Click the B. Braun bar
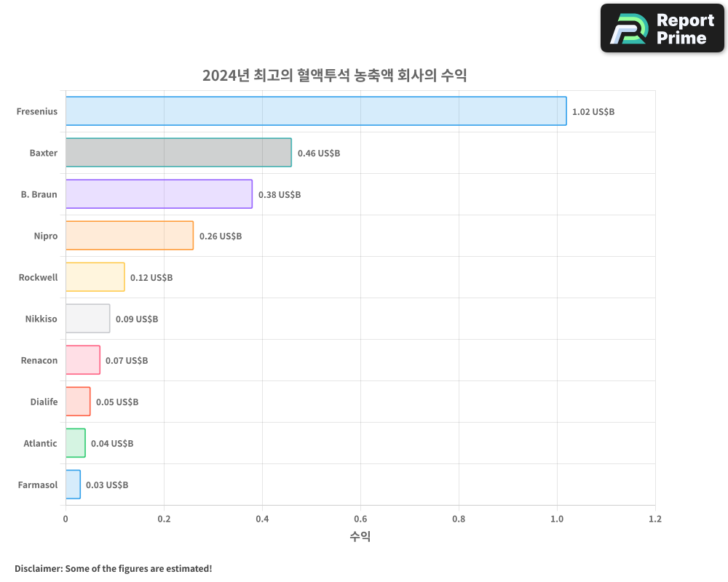The width and height of the screenshot is (728, 582). (x=159, y=194)
